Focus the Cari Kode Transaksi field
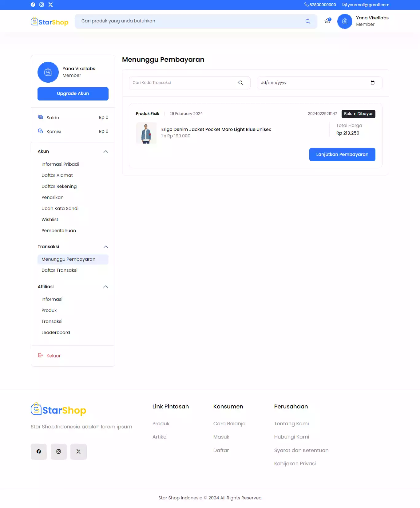This screenshot has height=508, width=420. [x=183, y=83]
